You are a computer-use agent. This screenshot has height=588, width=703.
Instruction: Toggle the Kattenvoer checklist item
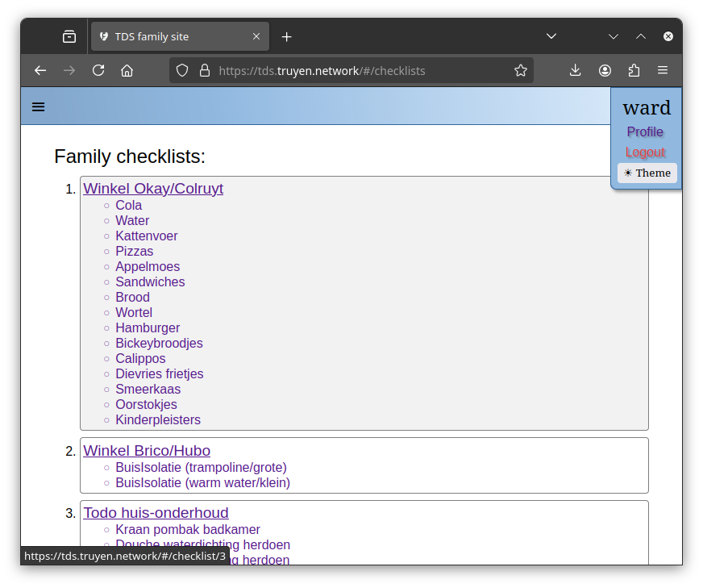pos(146,236)
